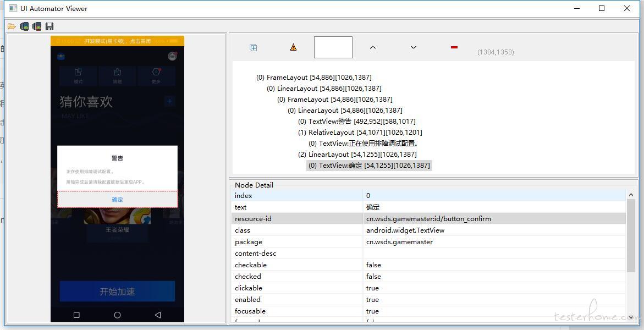644x330 pixels.
Task: Click the 正在使用排障调试配置 dialog message
Action: click(x=90, y=172)
